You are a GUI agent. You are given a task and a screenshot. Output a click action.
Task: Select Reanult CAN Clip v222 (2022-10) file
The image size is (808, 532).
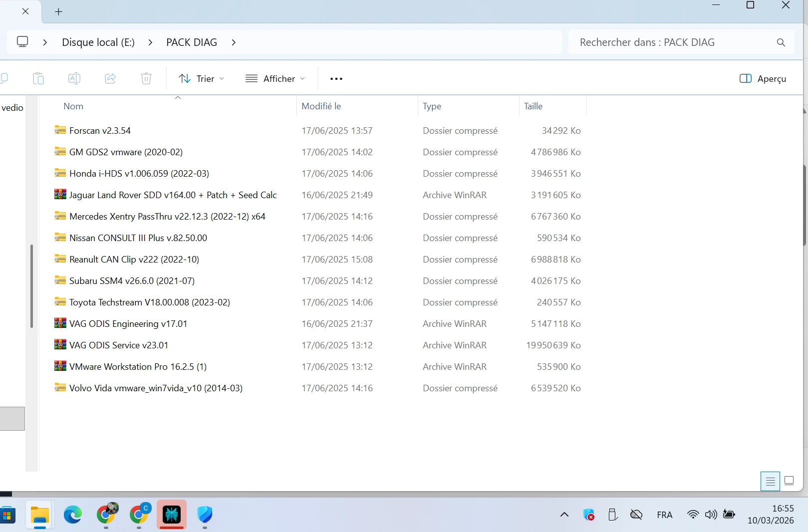[x=134, y=259]
